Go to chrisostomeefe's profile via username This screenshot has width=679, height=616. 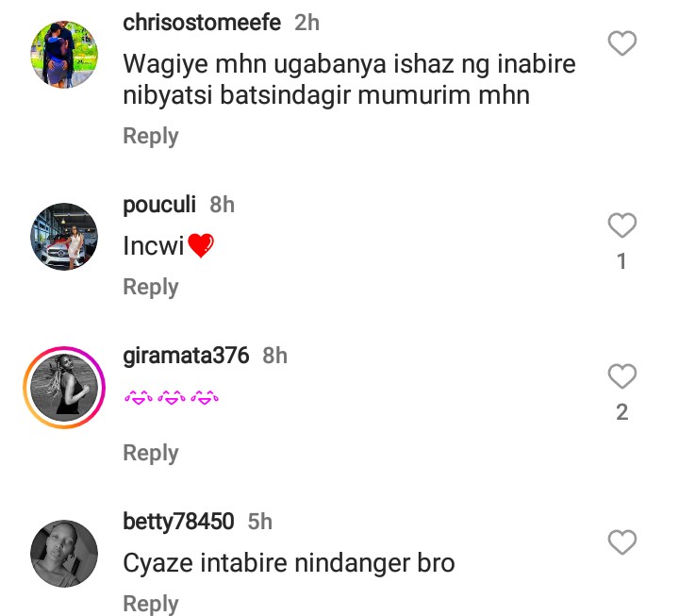(x=202, y=23)
